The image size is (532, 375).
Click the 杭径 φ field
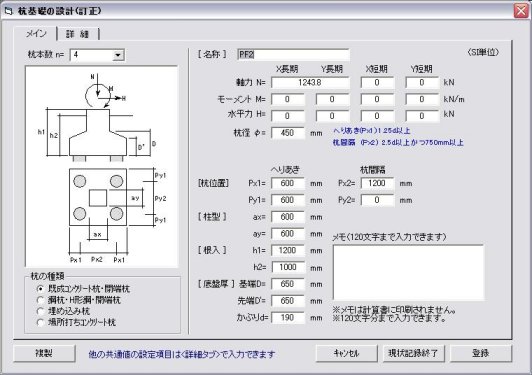[x=287, y=133]
